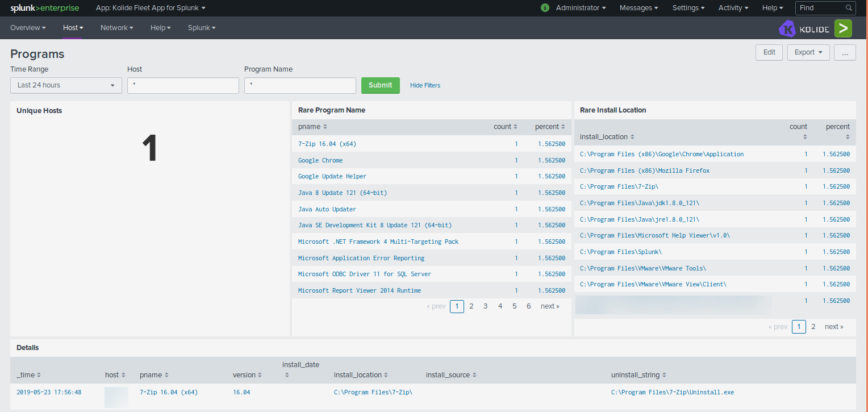Click the Kolide logo
The image size is (868, 412).
click(804, 28)
